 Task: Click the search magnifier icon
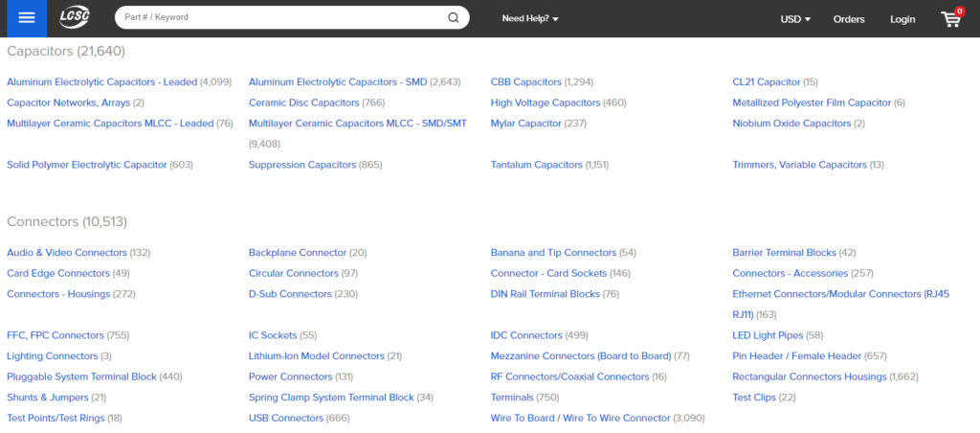pos(453,17)
